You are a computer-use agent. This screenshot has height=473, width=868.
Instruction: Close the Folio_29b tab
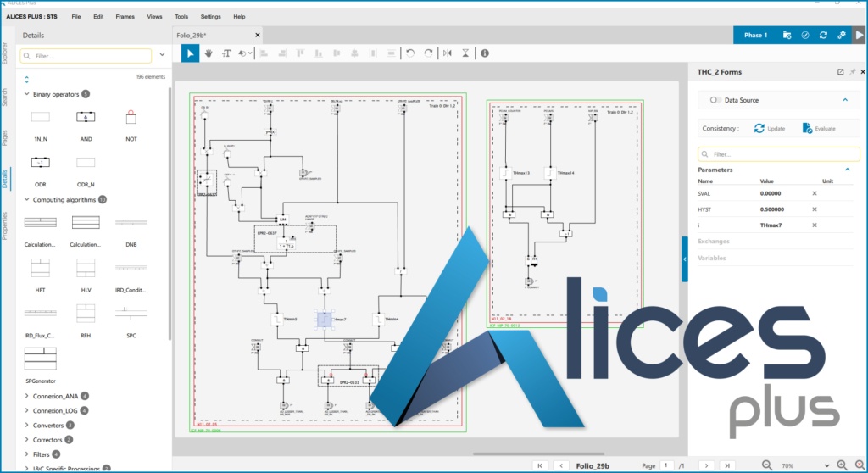[258, 35]
